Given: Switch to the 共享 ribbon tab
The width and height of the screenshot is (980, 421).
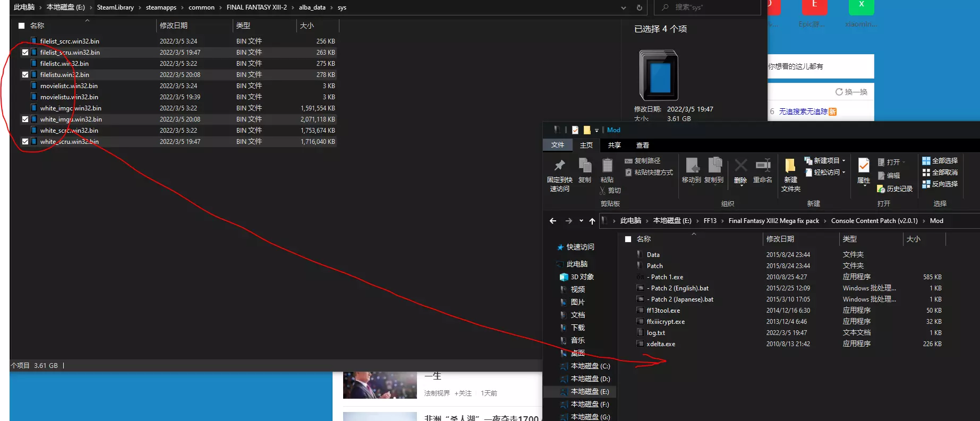Looking at the screenshot, I should [615, 145].
